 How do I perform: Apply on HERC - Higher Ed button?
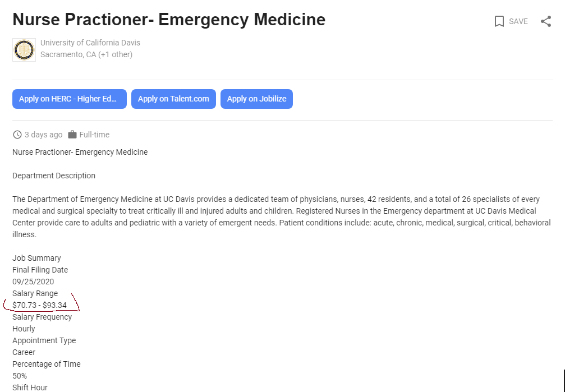[70, 99]
